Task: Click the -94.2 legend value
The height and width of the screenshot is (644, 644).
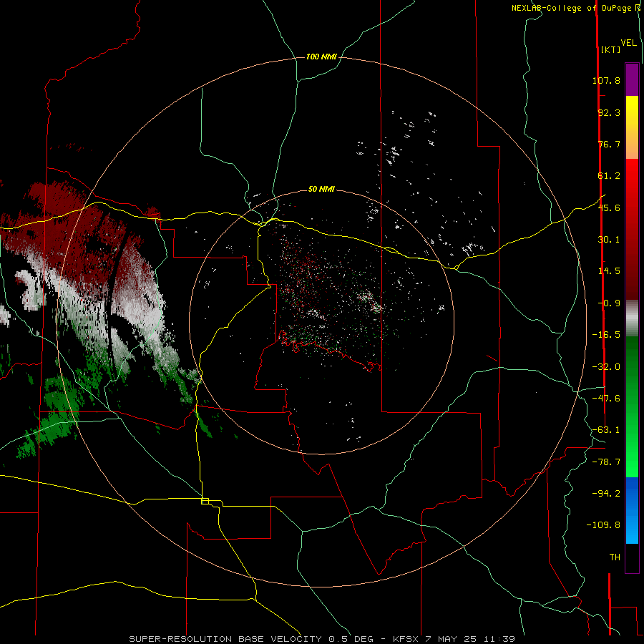Action: click(x=606, y=493)
